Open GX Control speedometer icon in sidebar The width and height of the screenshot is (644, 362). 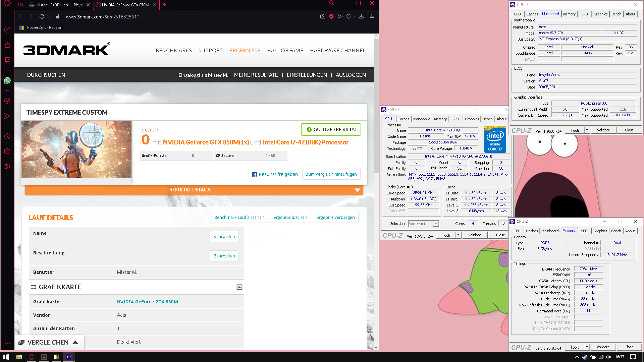7,30
